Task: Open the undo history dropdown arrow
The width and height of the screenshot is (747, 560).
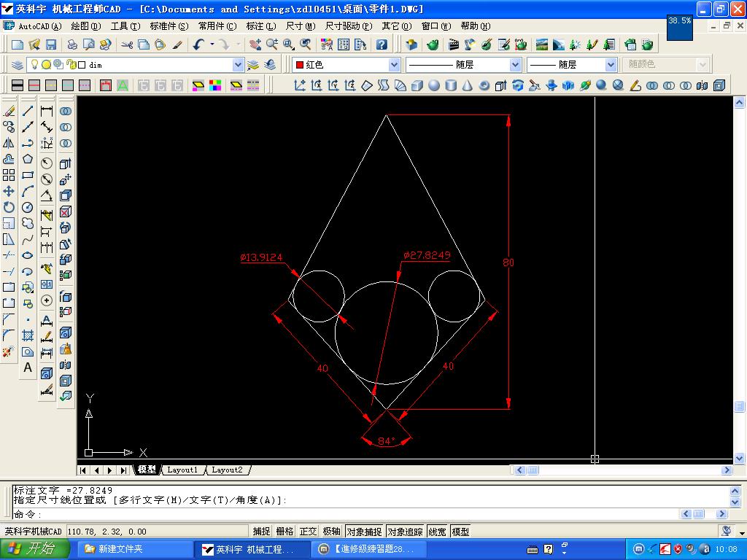Action: [212, 44]
